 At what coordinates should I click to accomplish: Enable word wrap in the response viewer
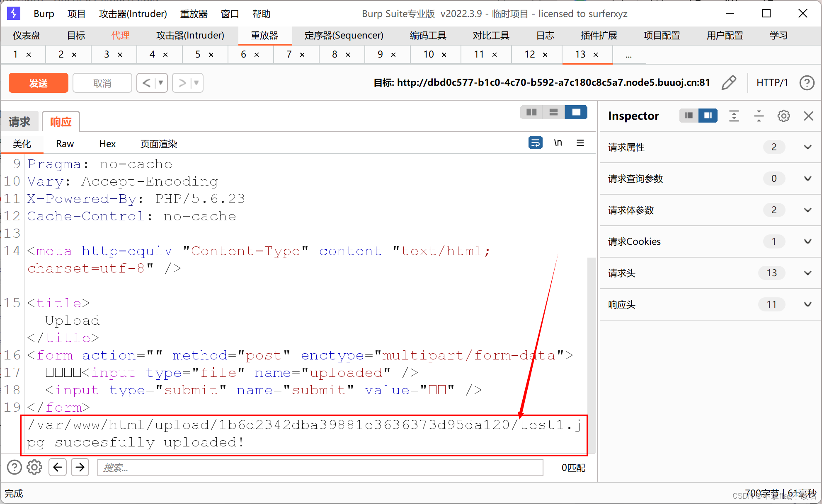pyautogui.click(x=535, y=142)
